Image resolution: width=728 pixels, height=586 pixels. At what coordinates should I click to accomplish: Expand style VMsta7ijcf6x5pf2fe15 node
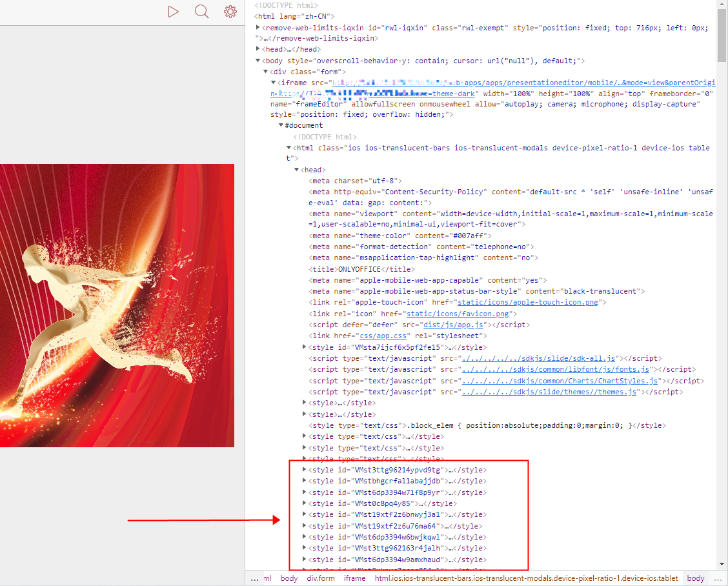click(x=304, y=347)
